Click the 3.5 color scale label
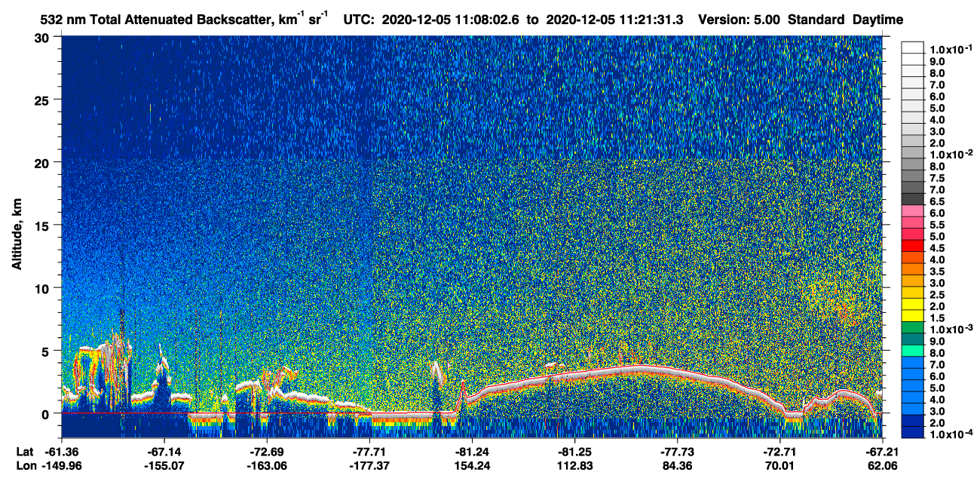This screenshot has height=503, width=980. tap(937, 272)
